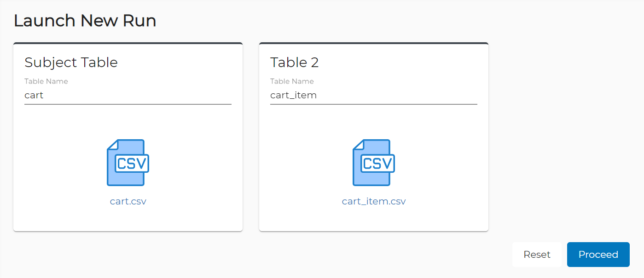
Task: Click the Proceed button
Action: coord(598,255)
